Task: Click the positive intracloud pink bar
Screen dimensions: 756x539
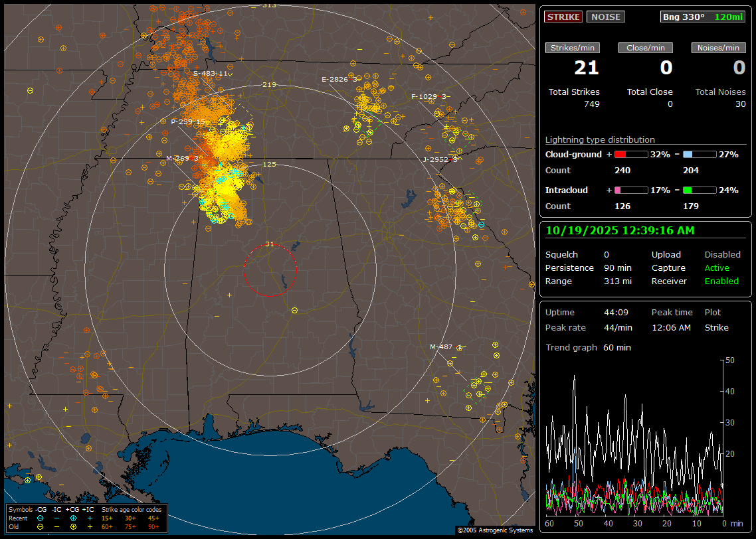Action: 630,190
